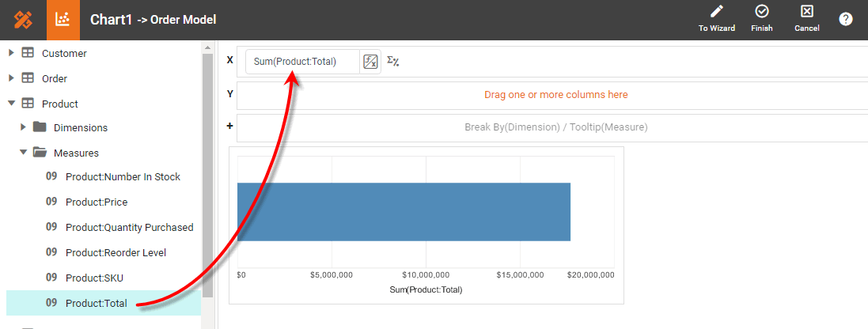Expand the Order table node
The height and width of the screenshot is (329, 868).
[11, 78]
